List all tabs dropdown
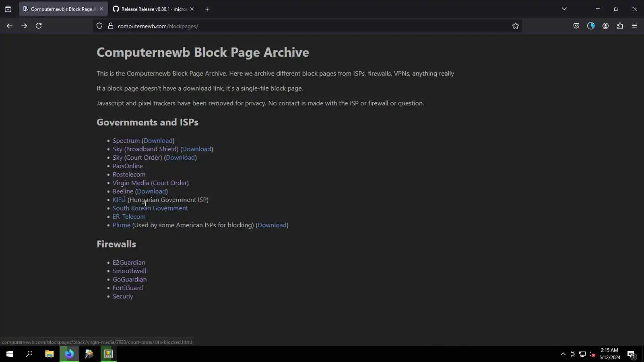The height and width of the screenshot is (362, 644). (564, 9)
